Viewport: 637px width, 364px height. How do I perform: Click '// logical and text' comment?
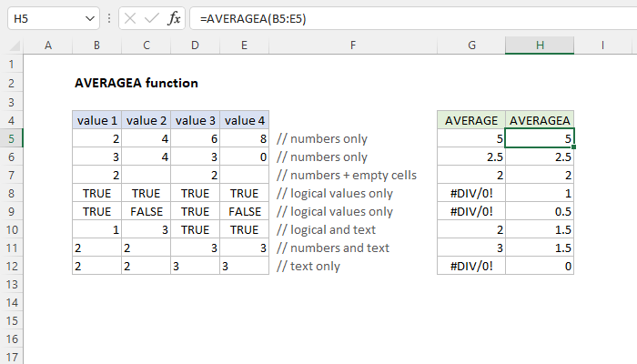click(326, 229)
